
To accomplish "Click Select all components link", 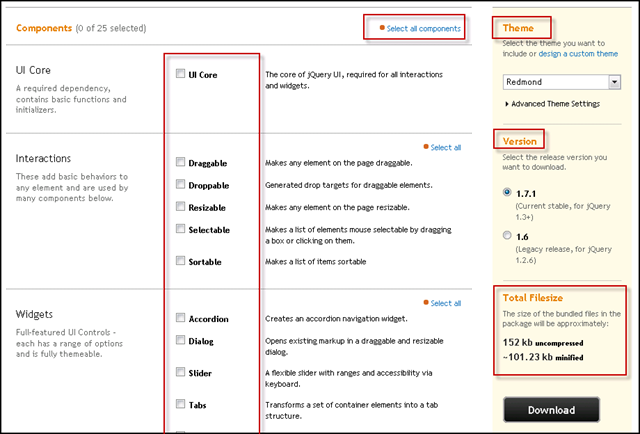I will 424,28.
